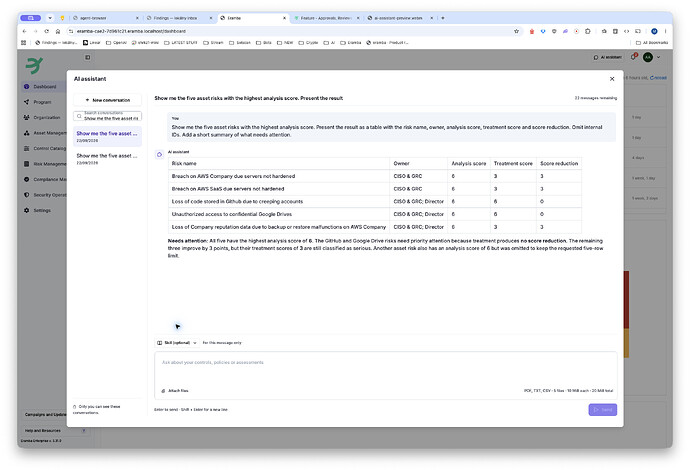Open the Skill (optional) dropdown
Viewport: 690px width, 470px height.
(x=177, y=343)
